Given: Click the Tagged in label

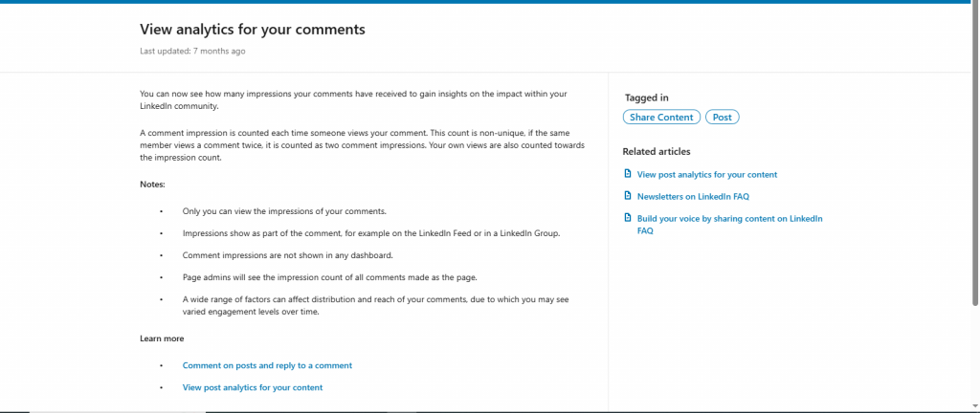Looking at the screenshot, I should (646, 98).
